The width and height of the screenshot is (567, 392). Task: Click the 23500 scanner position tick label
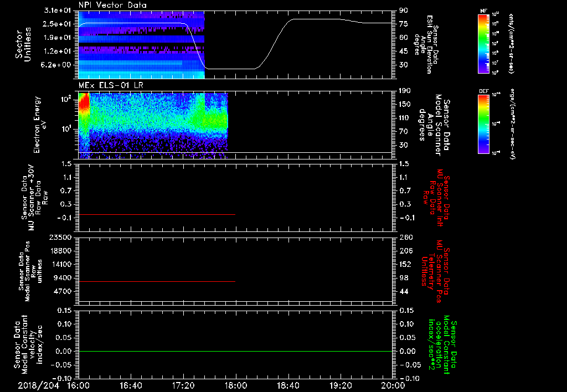[x=61, y=237]
